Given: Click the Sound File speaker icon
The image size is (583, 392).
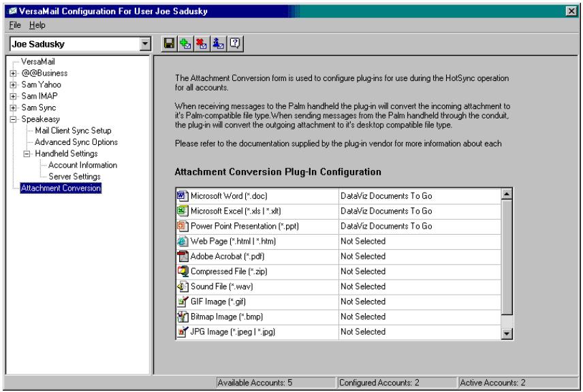Looking at the screenshot, I should pyautogui.click(x=183, y=287).
